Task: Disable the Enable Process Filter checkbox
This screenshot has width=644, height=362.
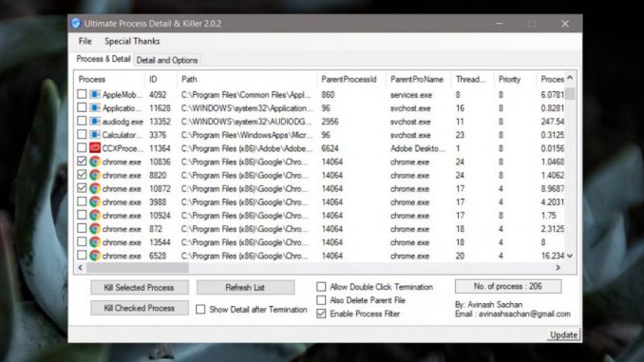Action: tap(321, 314)
